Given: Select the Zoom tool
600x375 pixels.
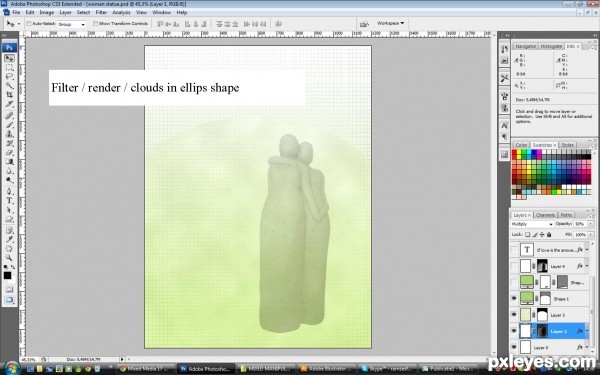Looking at the screenshot, I should 10,258.
